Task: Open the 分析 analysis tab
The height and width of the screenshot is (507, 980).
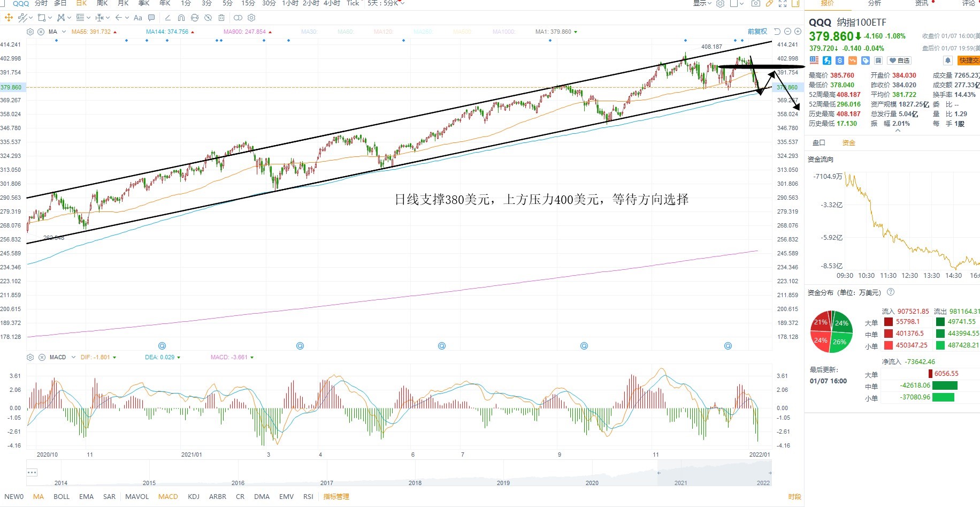Action: [875, 3]
